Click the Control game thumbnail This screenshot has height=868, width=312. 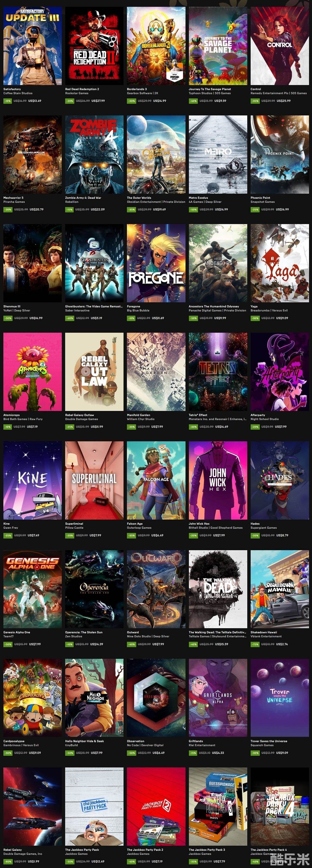pos(280,46)
